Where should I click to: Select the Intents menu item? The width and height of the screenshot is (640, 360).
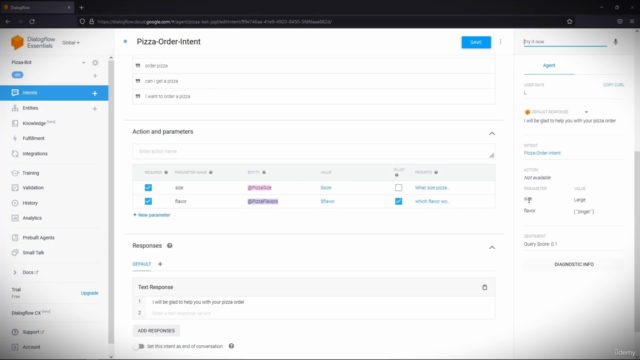pyautogui.click(x=54, y=93)
